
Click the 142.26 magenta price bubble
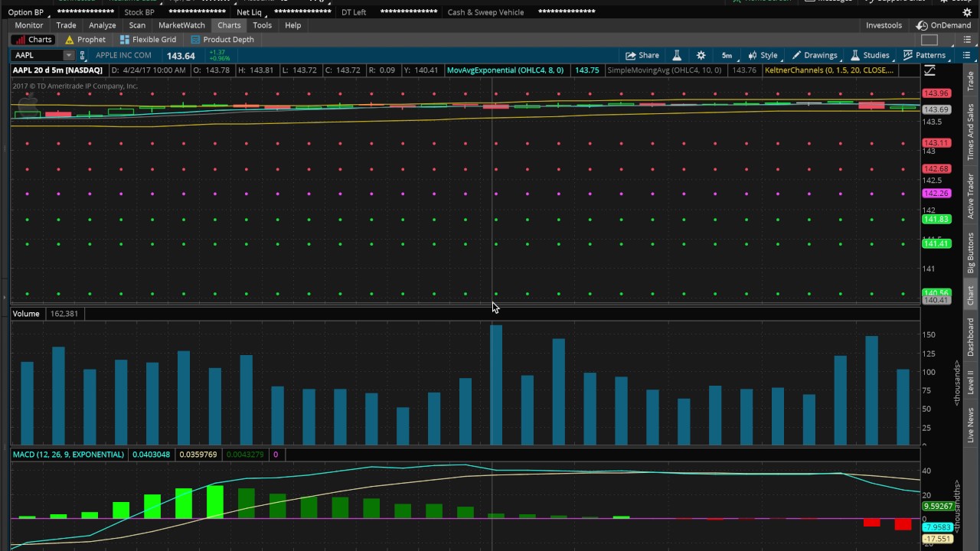pos(936,194)
